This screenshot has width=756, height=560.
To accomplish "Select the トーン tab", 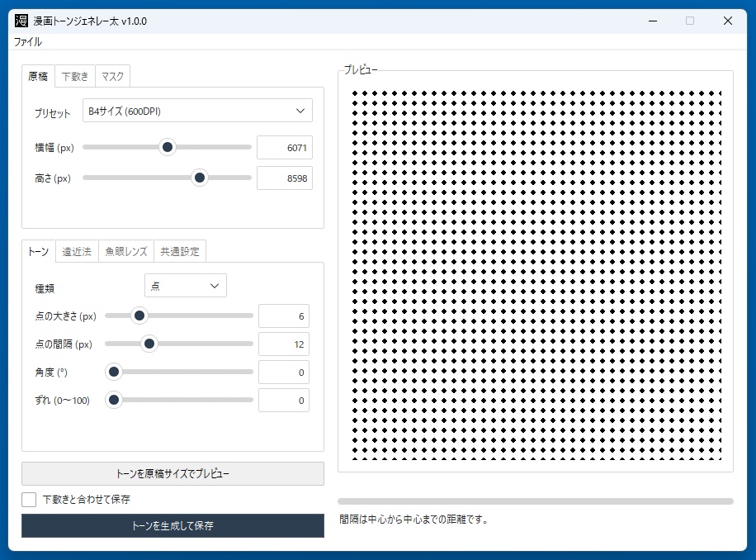I will point(39,251).
